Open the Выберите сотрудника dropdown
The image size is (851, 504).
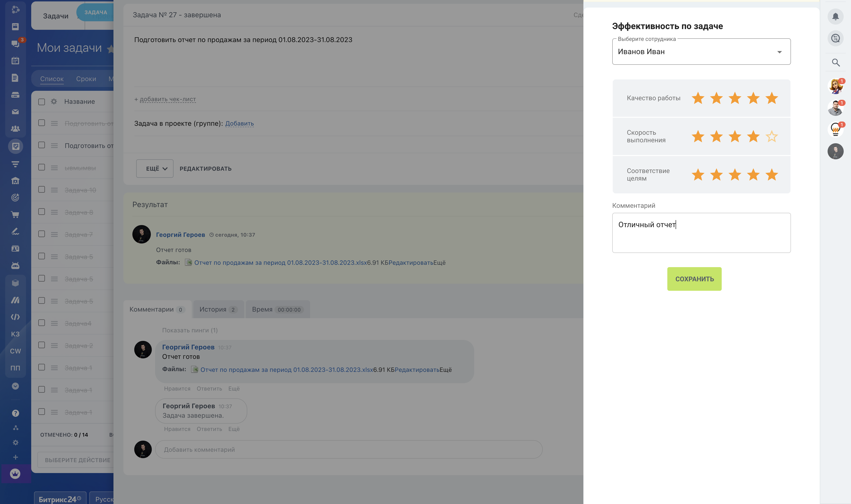[x=701, y=52]
